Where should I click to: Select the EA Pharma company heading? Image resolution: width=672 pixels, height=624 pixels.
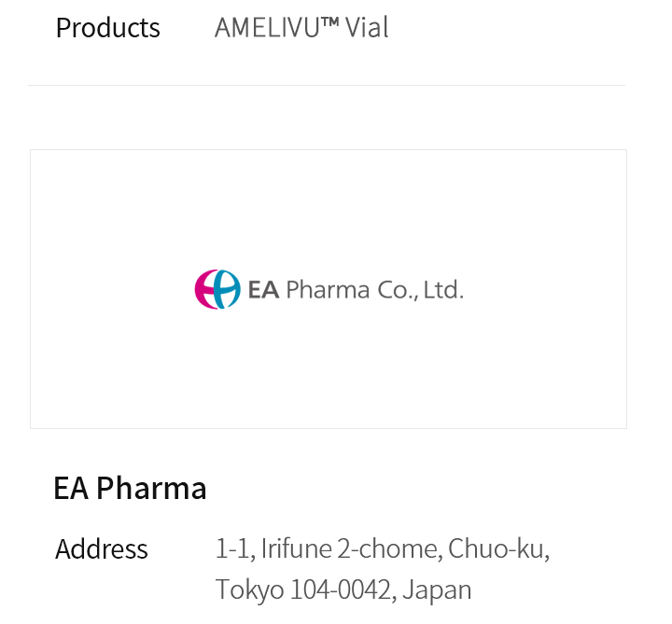(x=130, y=488)
